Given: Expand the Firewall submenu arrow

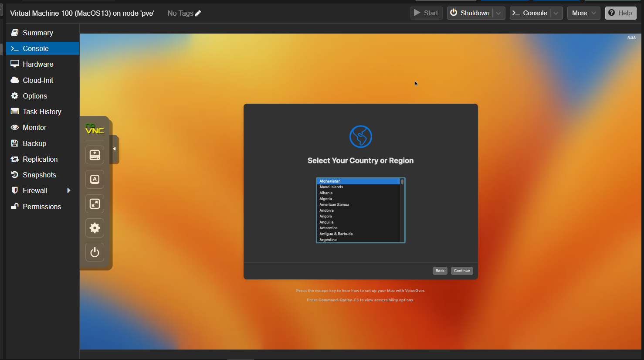Looking at the screenshot, I should 68,190.
